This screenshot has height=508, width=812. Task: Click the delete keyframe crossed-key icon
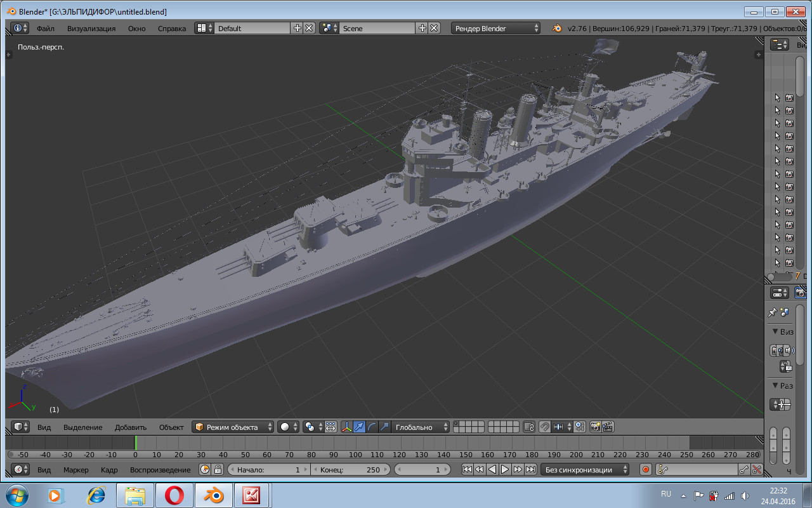[x=756, y=470]
